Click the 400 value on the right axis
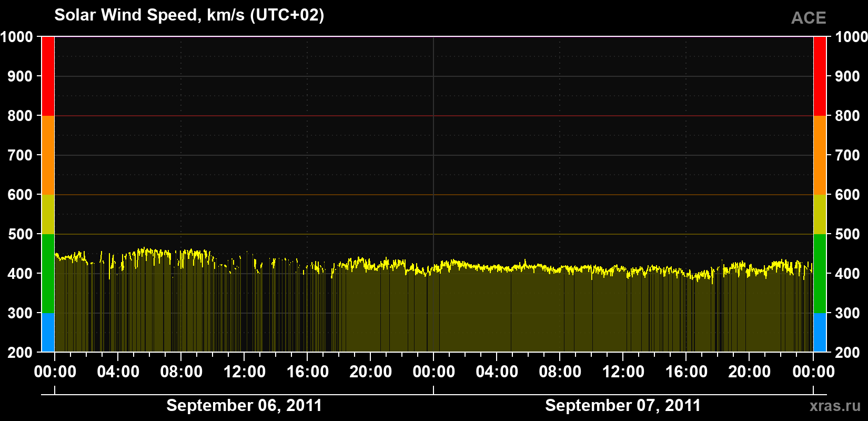 [x=847, y=274]
